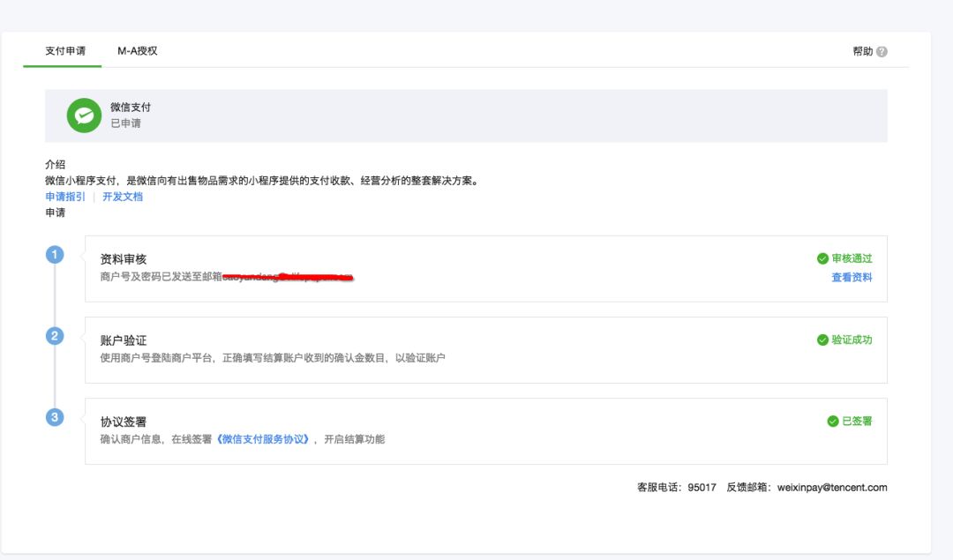Open the 《微信支付服务协议》 link
Screen dimensions: 953x560
(263, 439)
